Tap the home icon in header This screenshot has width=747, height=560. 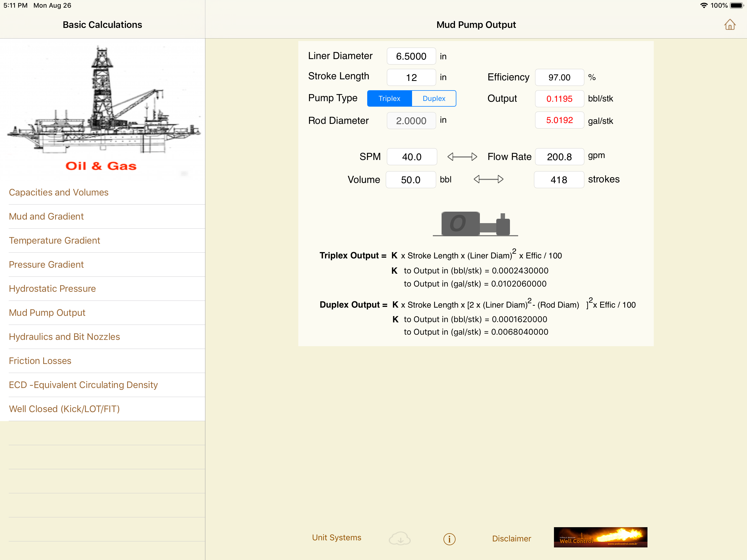pyautogui.click(x=730, y=25)
